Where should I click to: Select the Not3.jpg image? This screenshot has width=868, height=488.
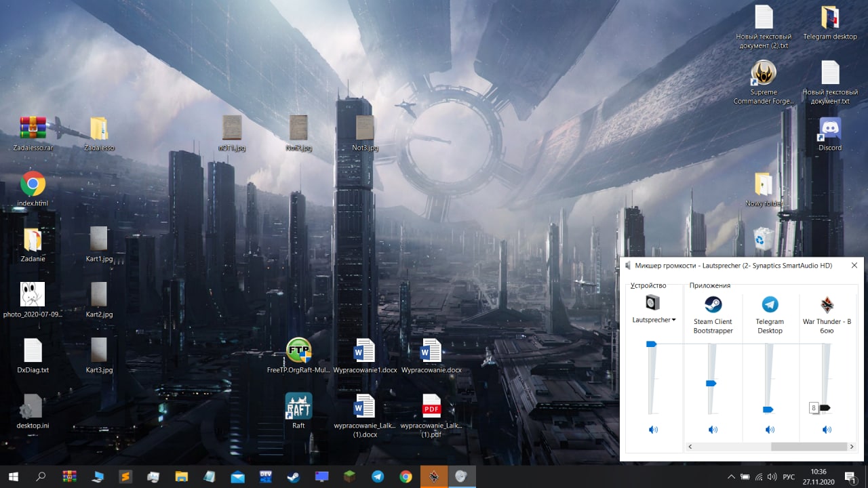point(365,134)
